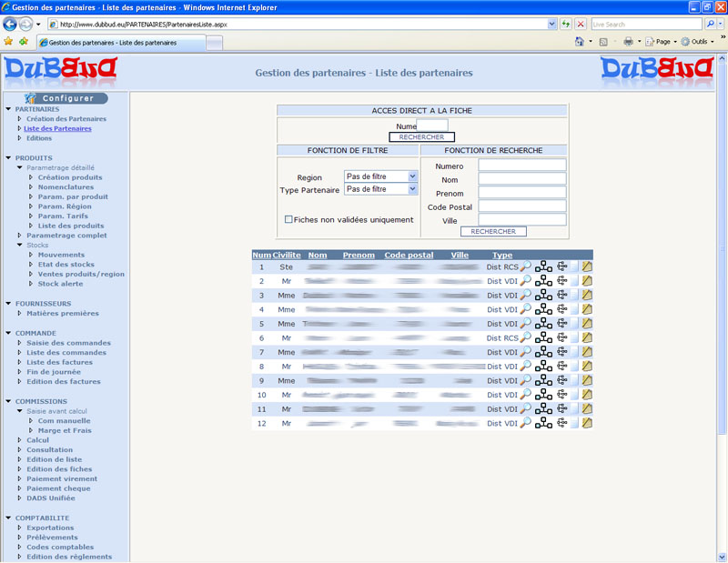
Task: Click the browser refresh button
Action: click(x=566, y=24)
